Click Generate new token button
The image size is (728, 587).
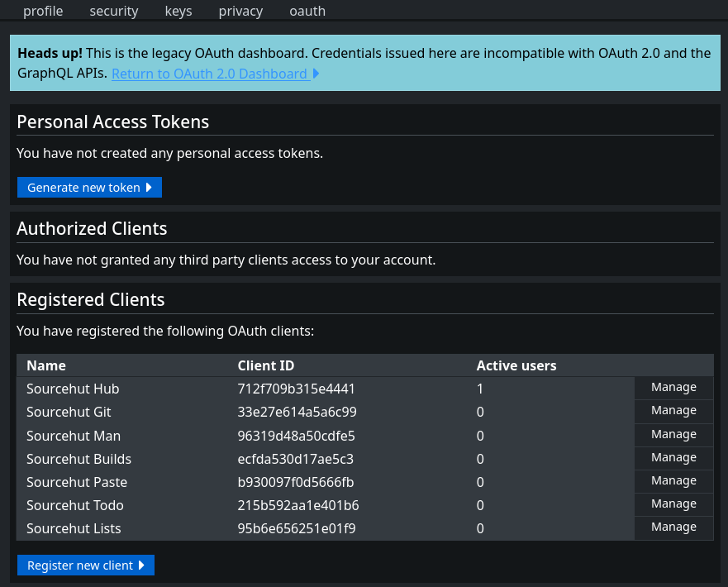tap(89, 188)
